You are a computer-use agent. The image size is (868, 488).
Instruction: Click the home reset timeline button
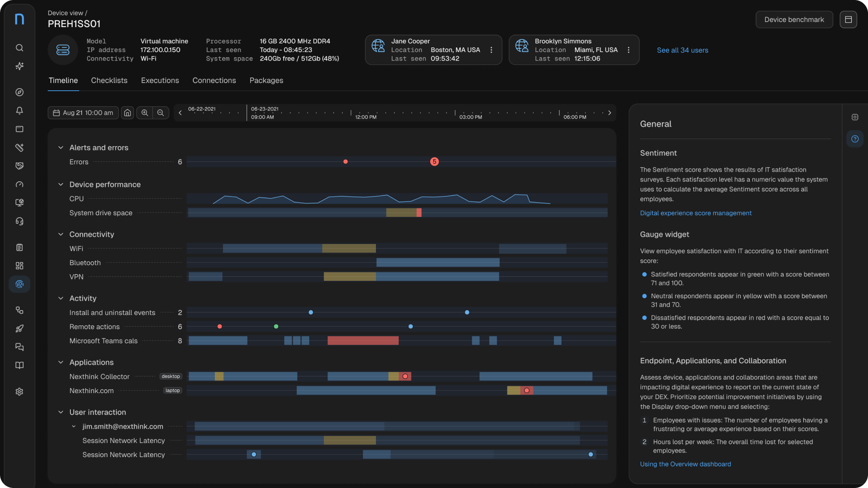128,113
